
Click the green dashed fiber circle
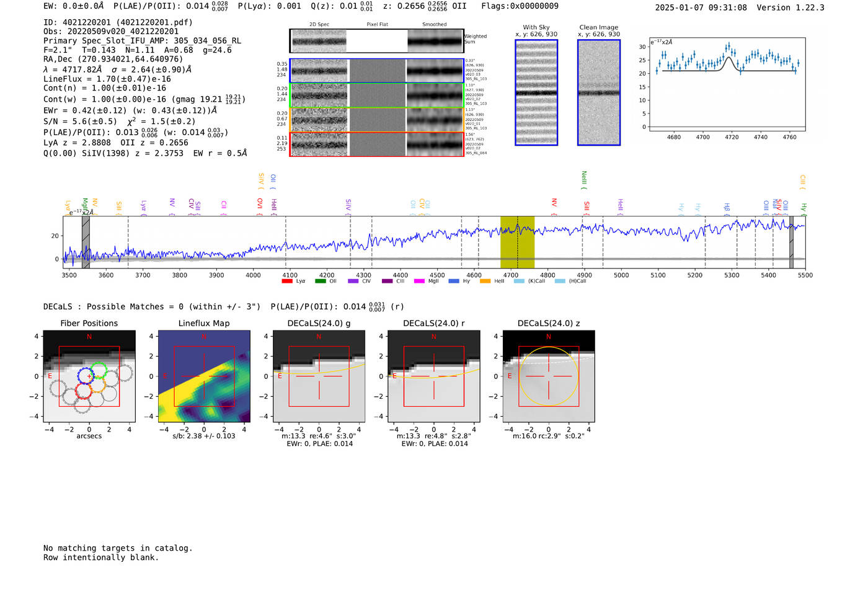98,372
